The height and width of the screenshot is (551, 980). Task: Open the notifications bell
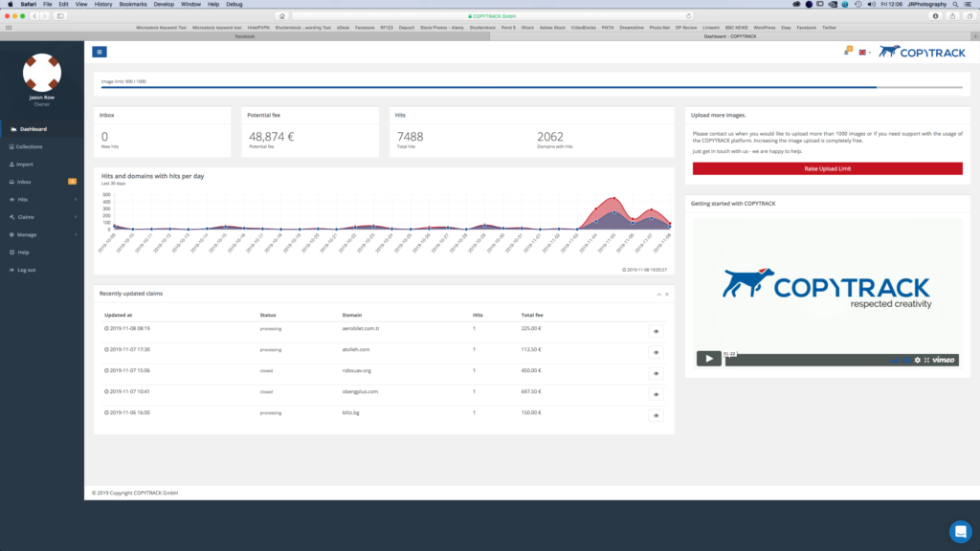pos(847,52)
